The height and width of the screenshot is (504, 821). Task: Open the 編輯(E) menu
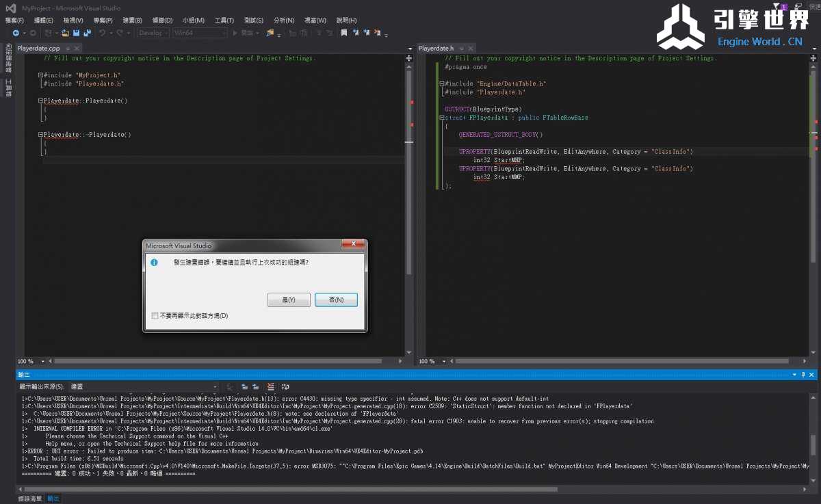44,21
